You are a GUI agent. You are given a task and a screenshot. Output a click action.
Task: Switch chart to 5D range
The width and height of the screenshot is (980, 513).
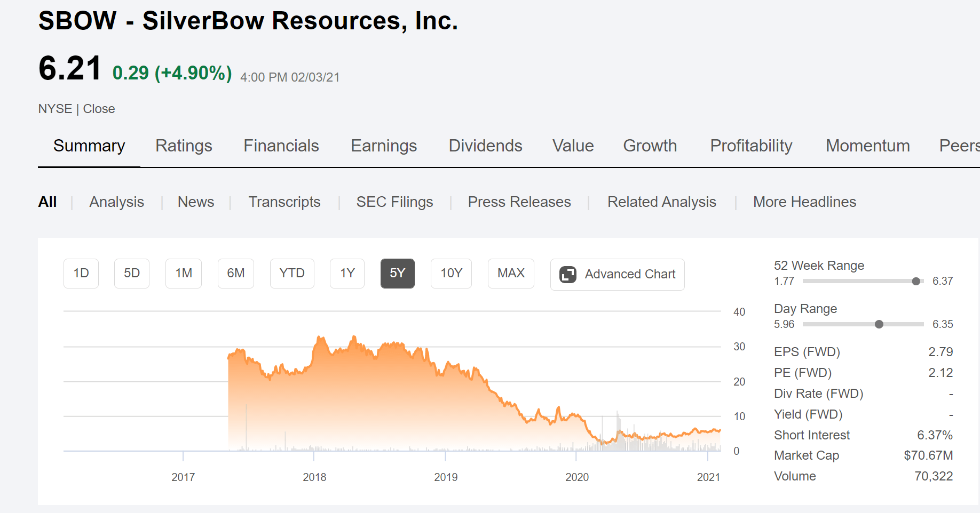click(132, 274)
